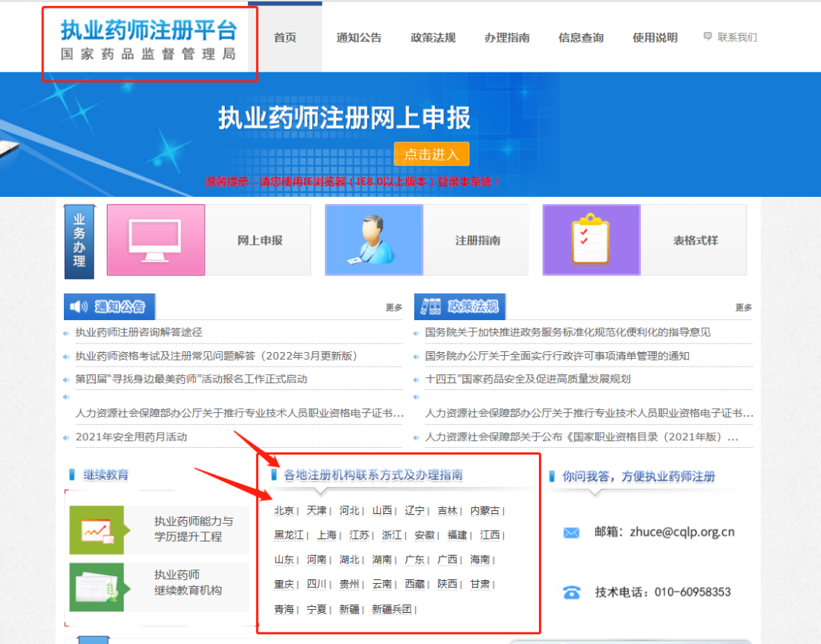The width and height of the screenshot is (821, 644).
Task: Click the speaker icon in 通知公告 header
Action: [x=79, y=306]
